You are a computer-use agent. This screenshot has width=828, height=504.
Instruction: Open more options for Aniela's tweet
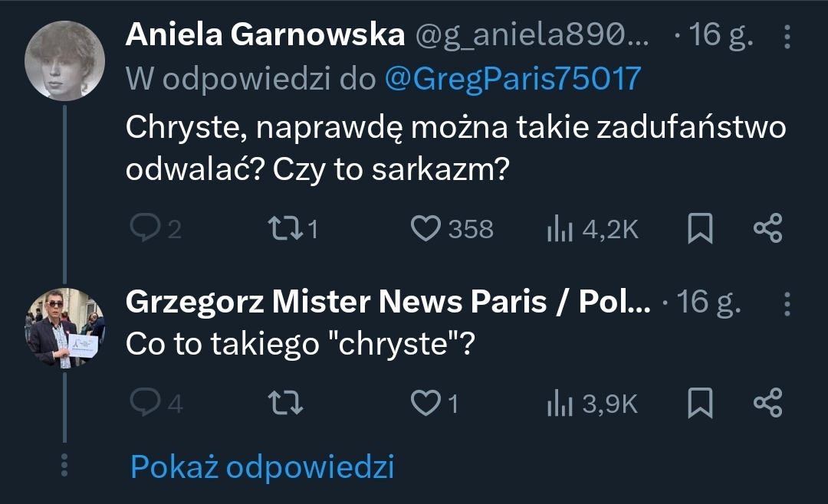[787, 36]
